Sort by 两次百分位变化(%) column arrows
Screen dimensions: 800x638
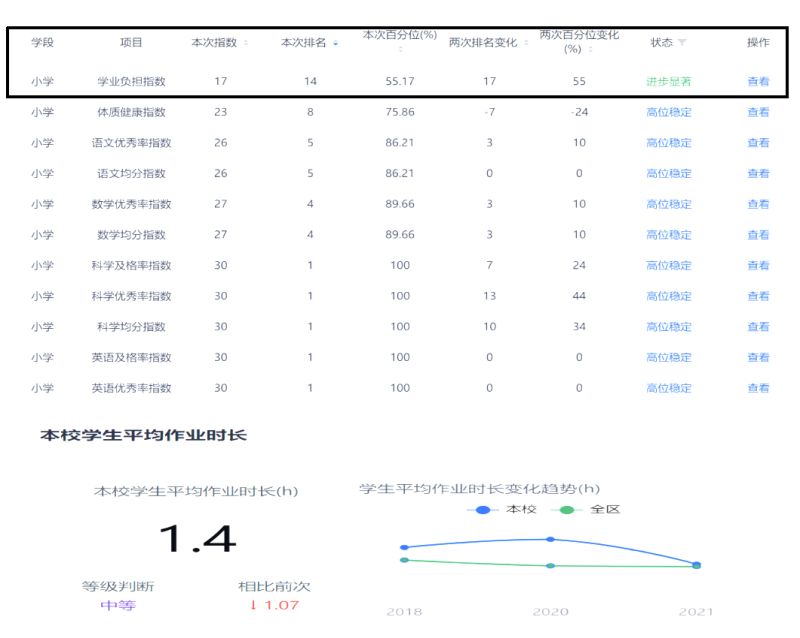pyautogui.click(x=590, y=50)
